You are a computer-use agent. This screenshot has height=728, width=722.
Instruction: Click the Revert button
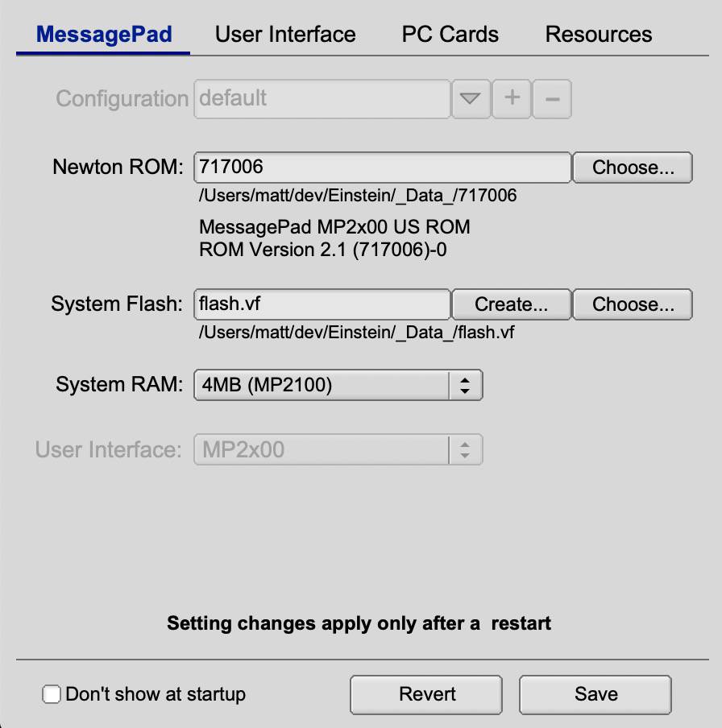(x=426, y=694)
